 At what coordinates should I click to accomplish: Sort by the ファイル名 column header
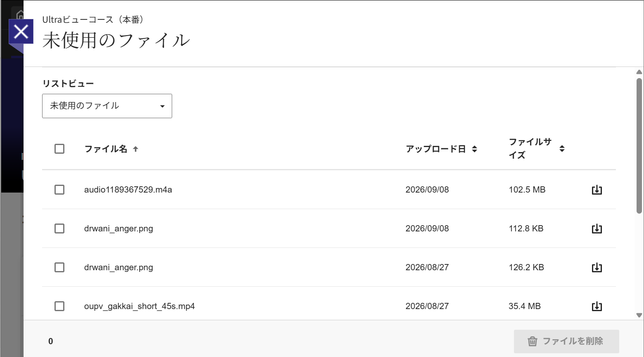tap(106, 149)
